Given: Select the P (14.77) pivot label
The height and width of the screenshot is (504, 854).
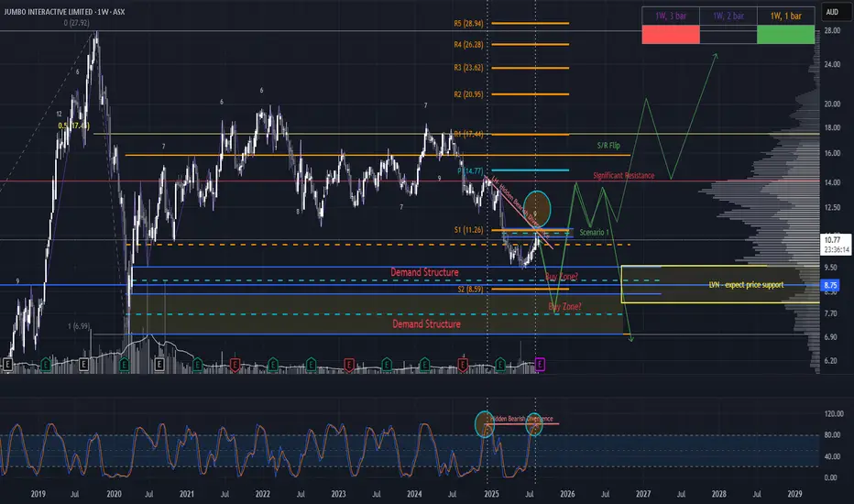Looking at the screenshot, I should (470, 171).
